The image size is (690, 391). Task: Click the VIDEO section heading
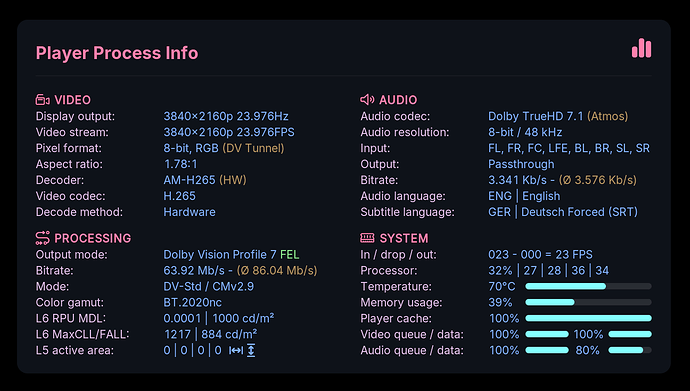73,100
